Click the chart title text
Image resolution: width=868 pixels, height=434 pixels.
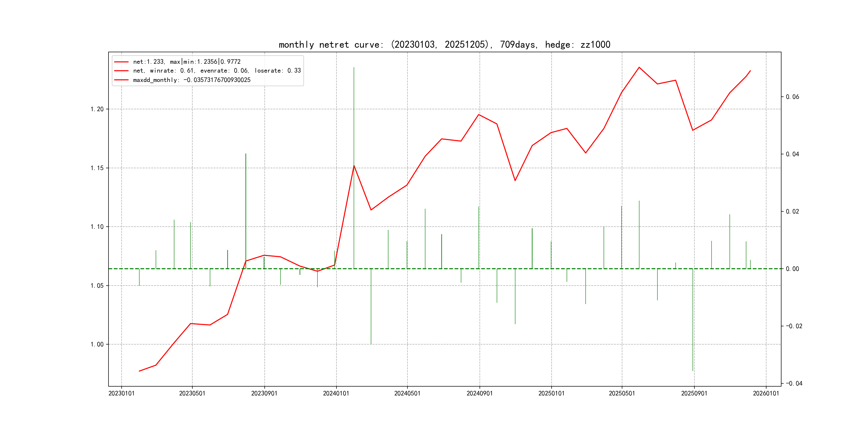coord(444,44)
